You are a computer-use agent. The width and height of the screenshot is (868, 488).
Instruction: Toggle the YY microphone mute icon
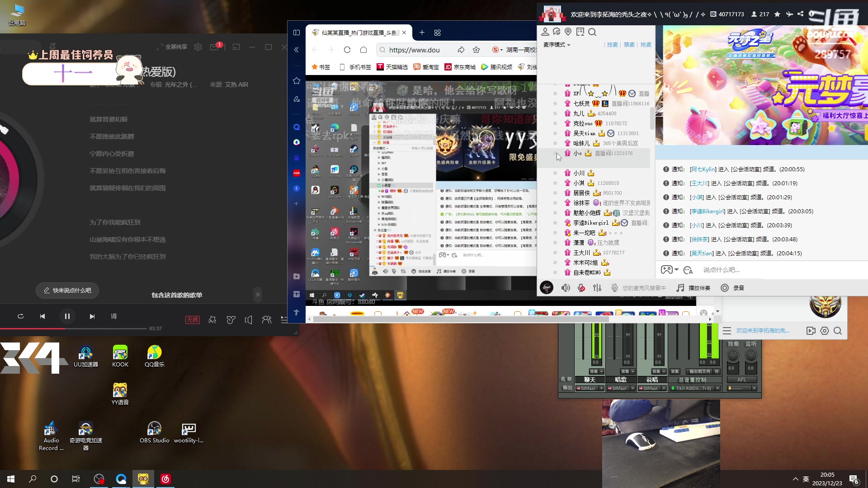click(581, 288)
